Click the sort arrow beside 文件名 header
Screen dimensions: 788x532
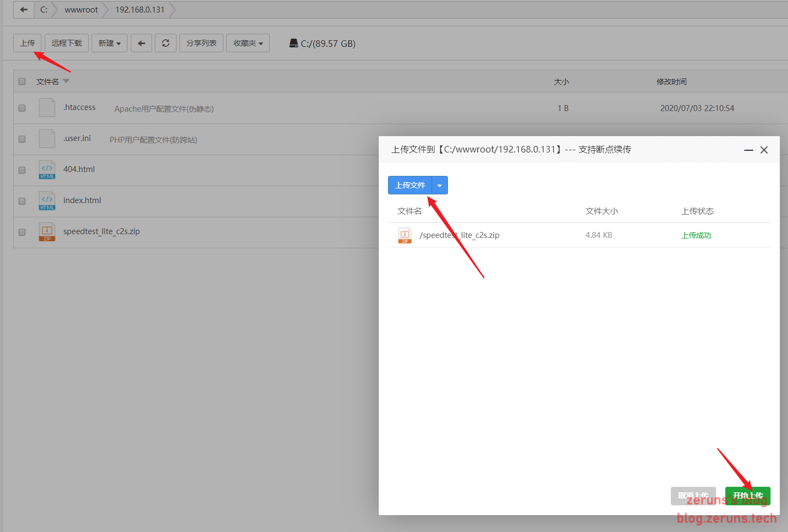pyautogui.click(x=66, y=81)
